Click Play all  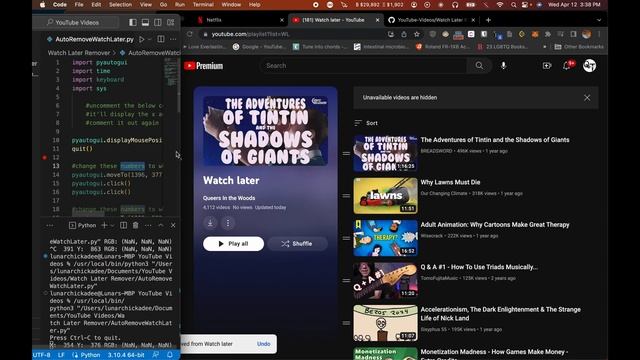click(x=233, y=244)
